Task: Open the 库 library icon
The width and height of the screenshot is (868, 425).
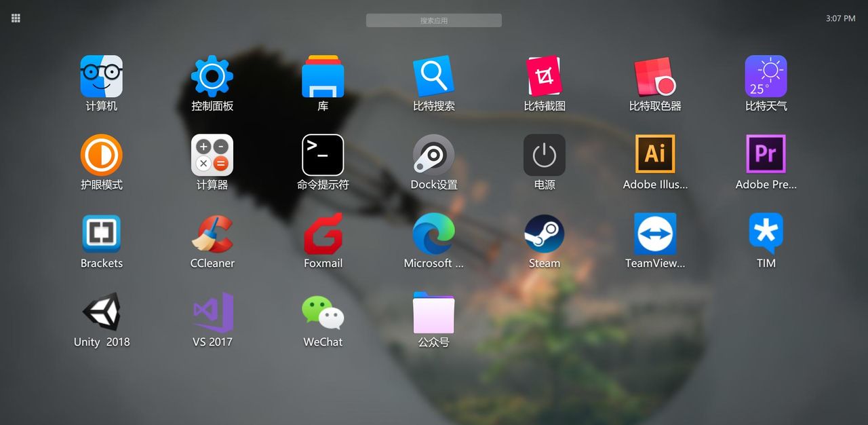Action: click(323, 76)
